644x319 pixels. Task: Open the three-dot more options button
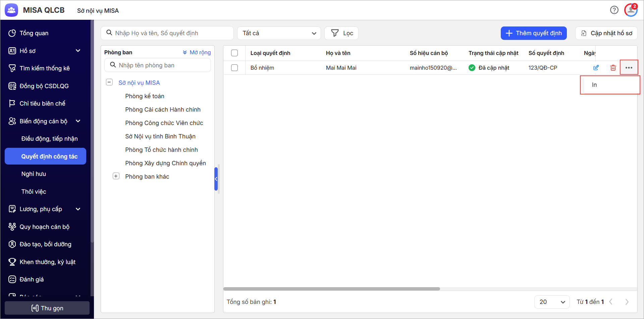(629, 68)
